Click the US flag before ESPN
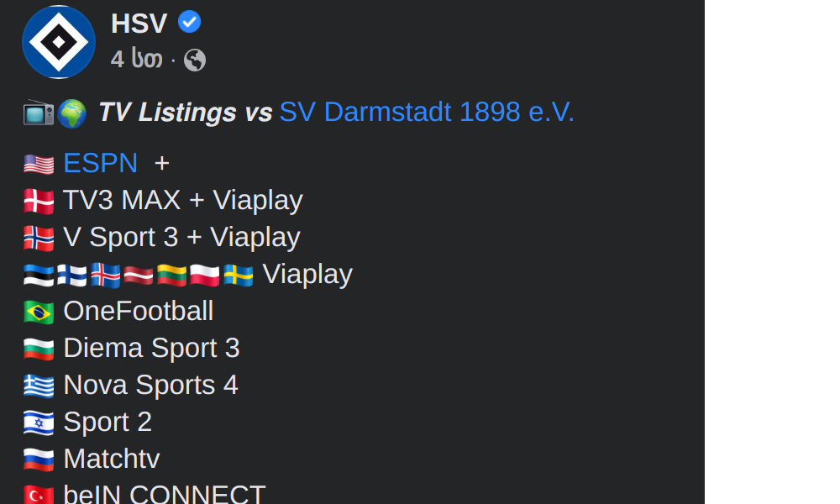This screenshot has width=840, height=504. [x=39, y=164]
